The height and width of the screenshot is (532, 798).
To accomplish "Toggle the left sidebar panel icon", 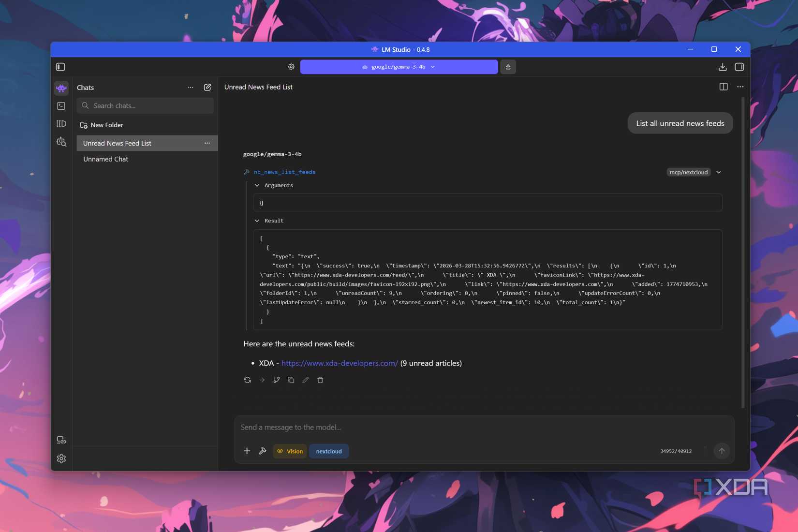I will click(x=60, y=67).
